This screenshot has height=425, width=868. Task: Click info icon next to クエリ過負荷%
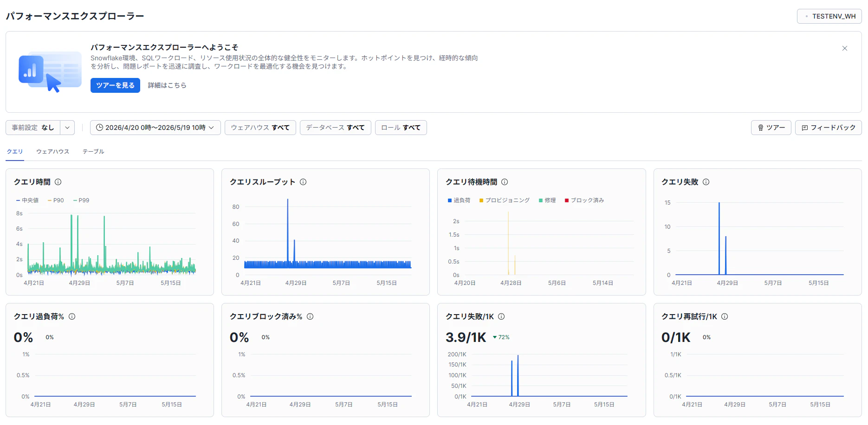point(72,316)
